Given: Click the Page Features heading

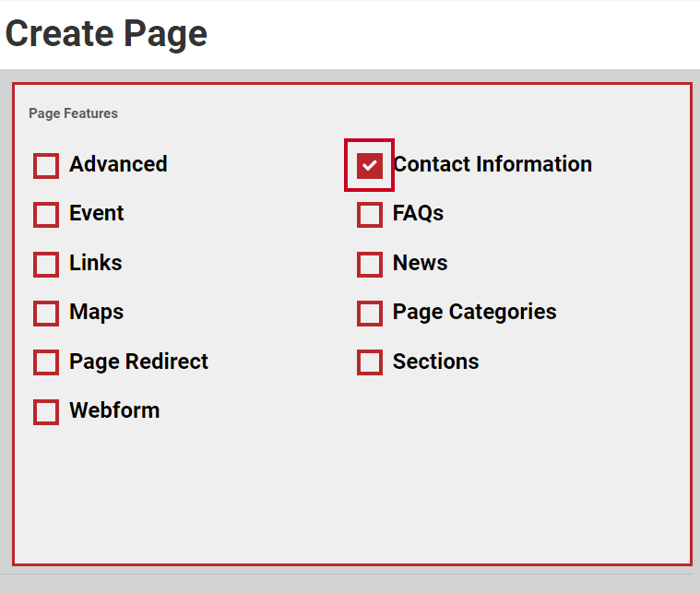Looking at the screenshot, I should pos(73,113).
